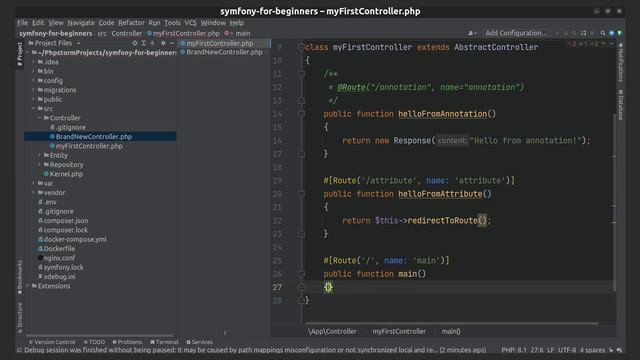Open the Navigate menu
The height and width of the screenshot is (360, 640).
(x=81, y=23)
